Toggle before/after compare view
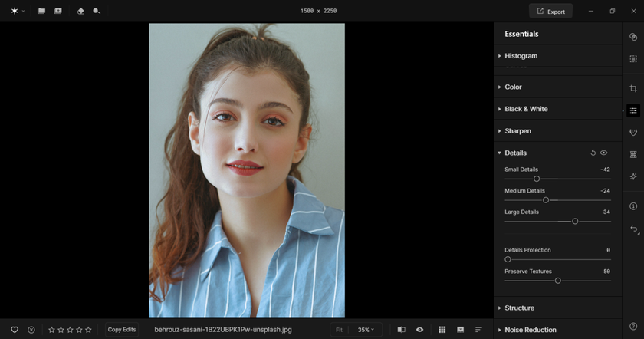Screen dimensions: 644x339 point(401,330)
